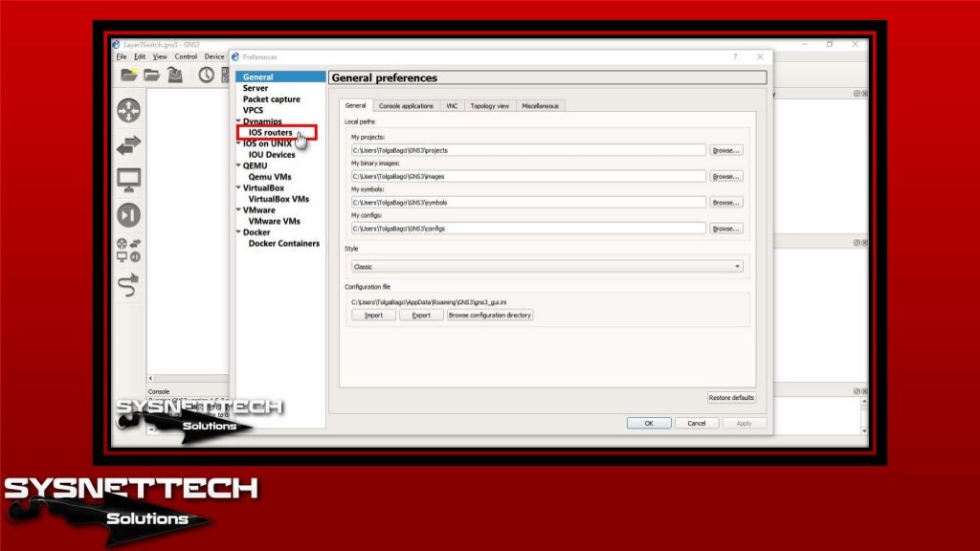
Task: Browse end devices monitor icon
Action: [129, 180]
